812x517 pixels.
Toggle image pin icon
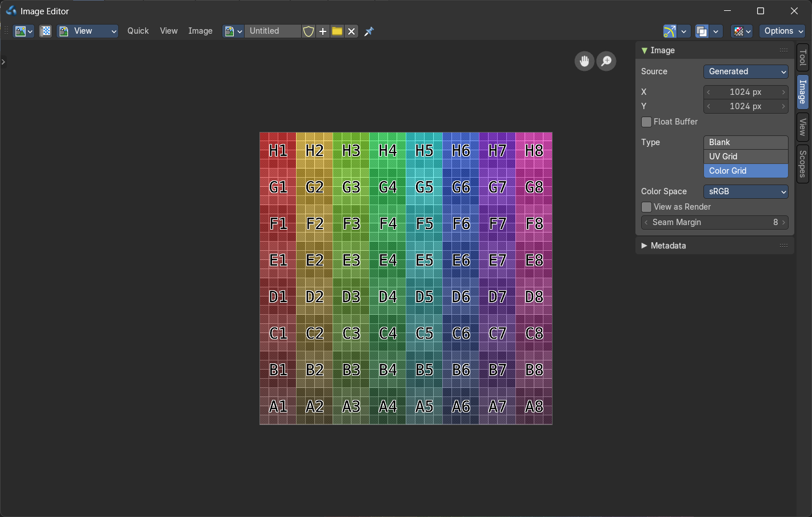[x=369, y=31]
